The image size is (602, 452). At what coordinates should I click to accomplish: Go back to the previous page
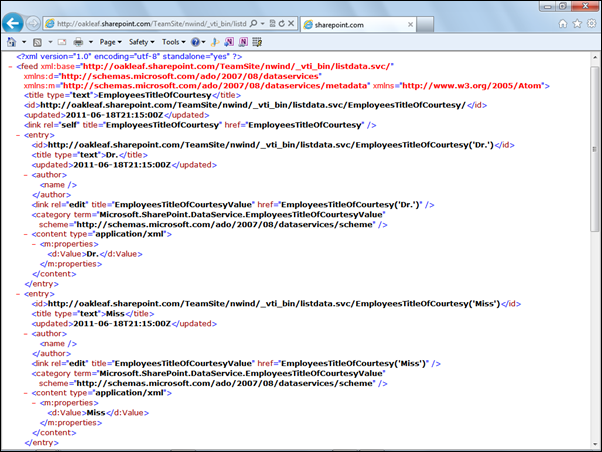[x=13, y=23]
